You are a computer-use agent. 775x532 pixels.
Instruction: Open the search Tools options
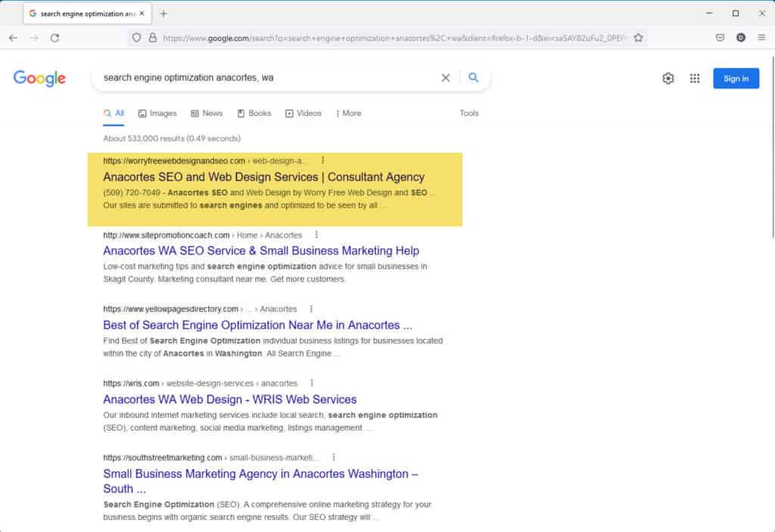[x=469, y=114]
